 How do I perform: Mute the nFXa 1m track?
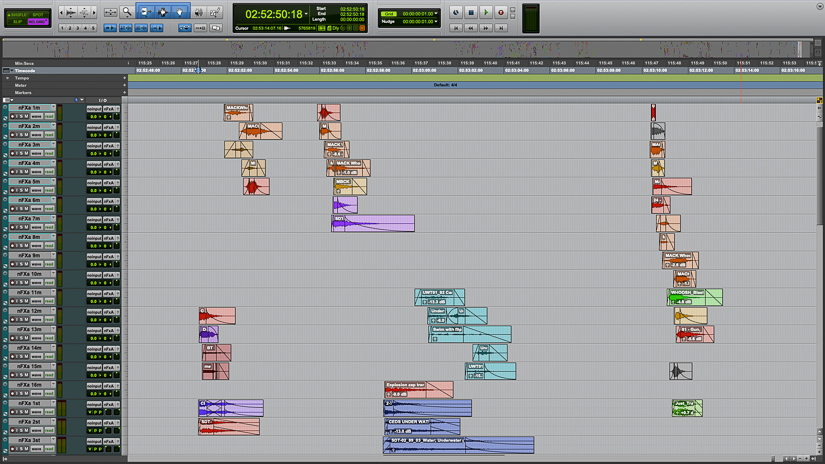pyautogui.click(x=28, y=116)
